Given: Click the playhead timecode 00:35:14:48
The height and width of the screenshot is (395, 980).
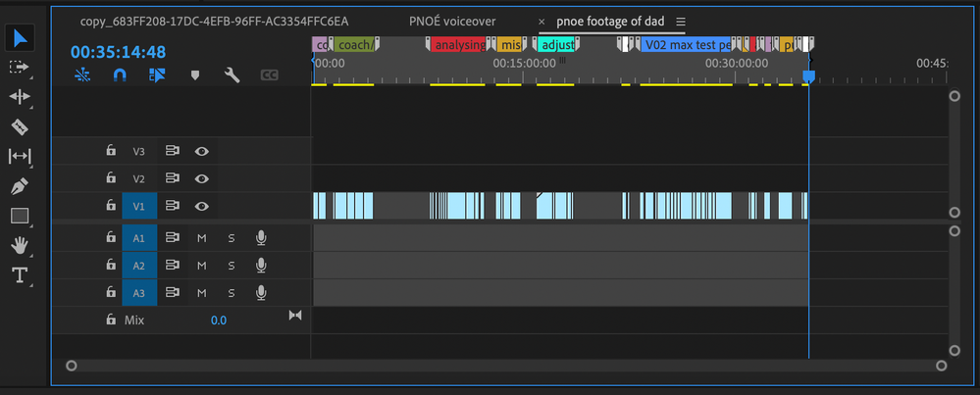Looking at the screenshot, I should coord(118,52).
